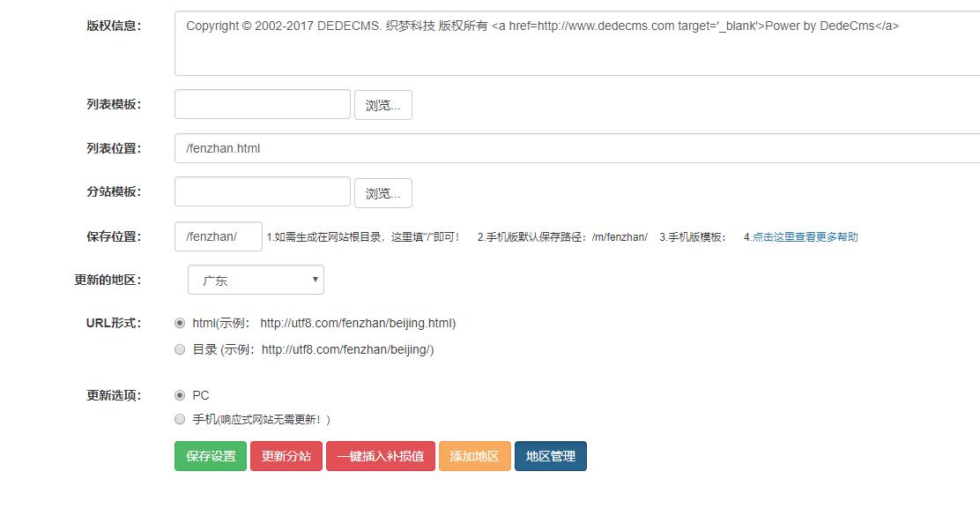Click 添加地区 to add a region
This screenshot has width=980, height=509.
tap(474, 456)
